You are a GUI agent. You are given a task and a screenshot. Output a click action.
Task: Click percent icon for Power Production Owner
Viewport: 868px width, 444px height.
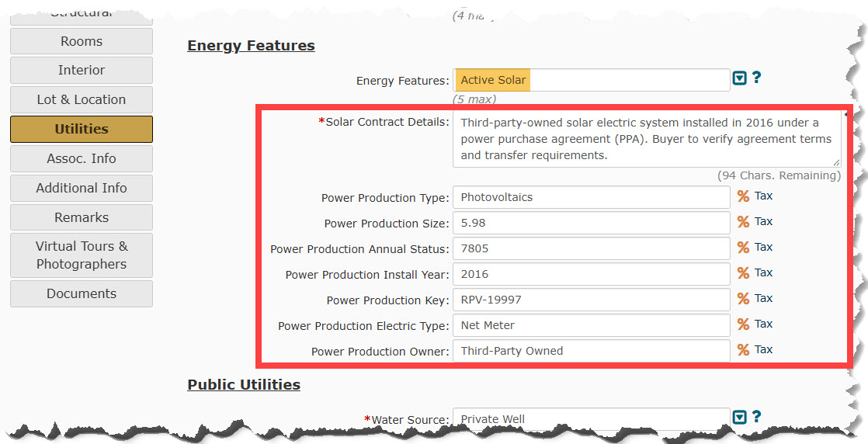pos(743,349)
